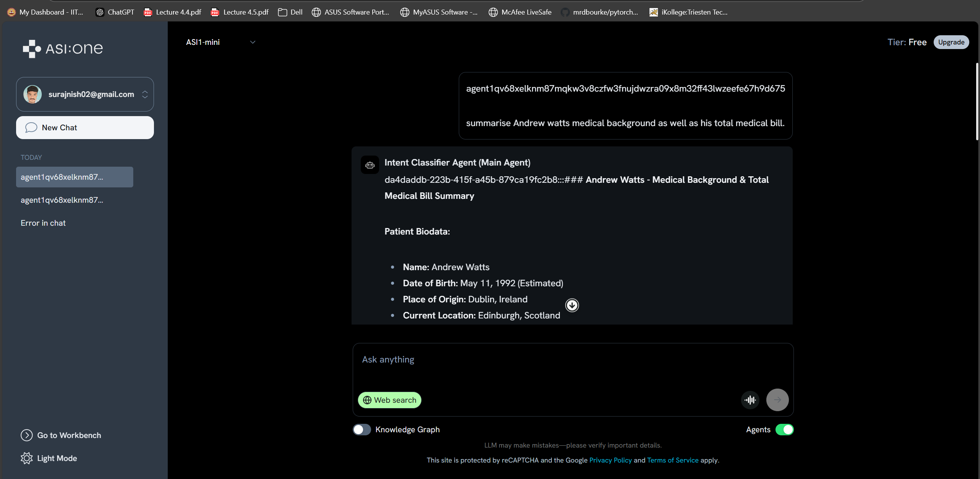
Task: Select second agent1qv68xelknm87 chat entry
Action: 62,200
